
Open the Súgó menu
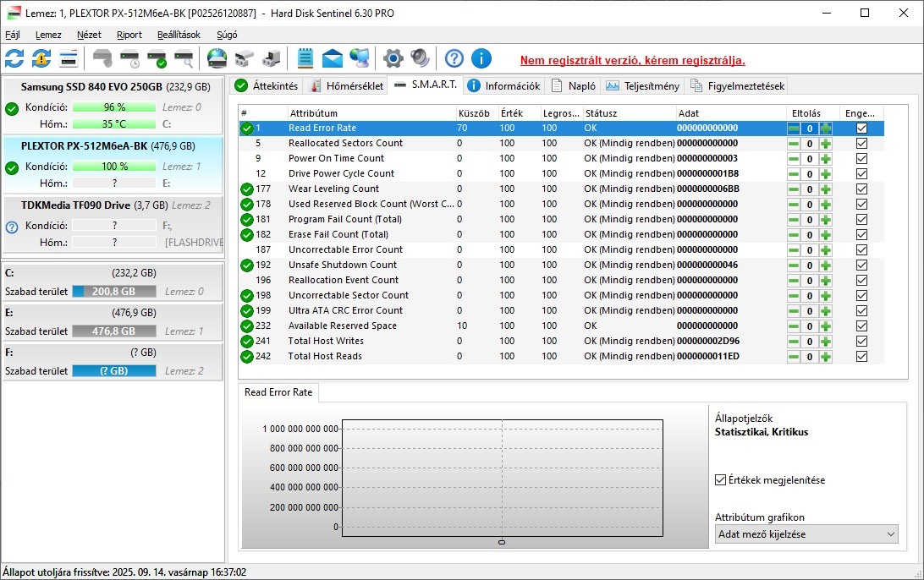pyautogui.click(x=227, y=35)
